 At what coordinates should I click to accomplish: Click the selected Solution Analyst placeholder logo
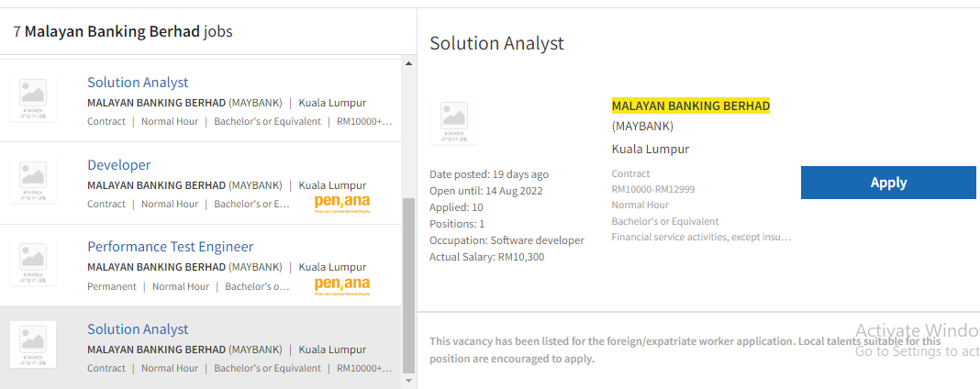click(x=33, y=344)
